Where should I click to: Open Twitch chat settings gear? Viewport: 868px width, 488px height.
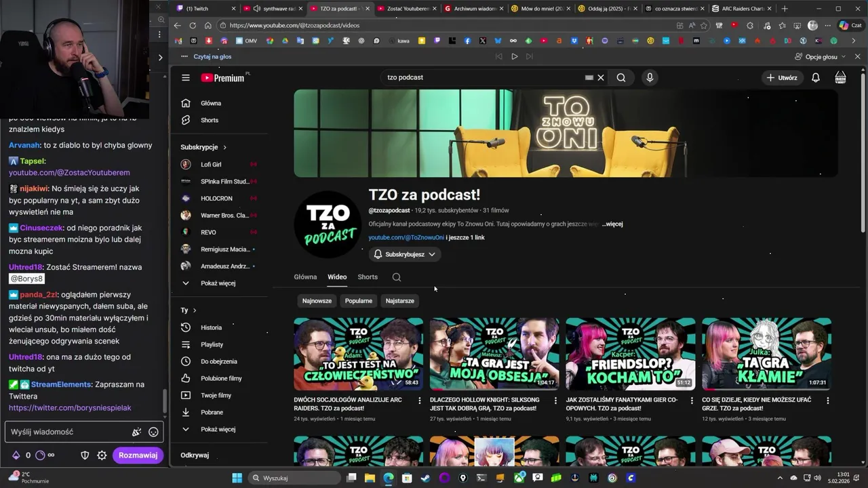tap(102, 455)
